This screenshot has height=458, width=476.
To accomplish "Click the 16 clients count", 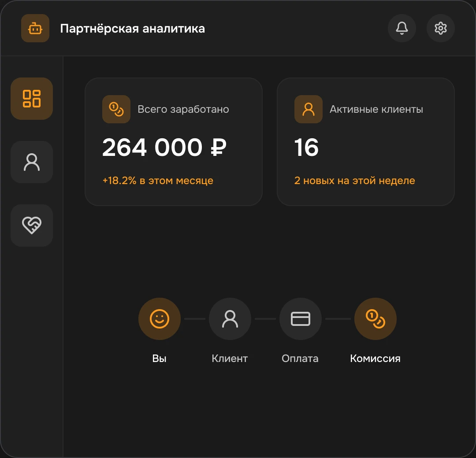I will pyautogui.click(x=306, y=148).
